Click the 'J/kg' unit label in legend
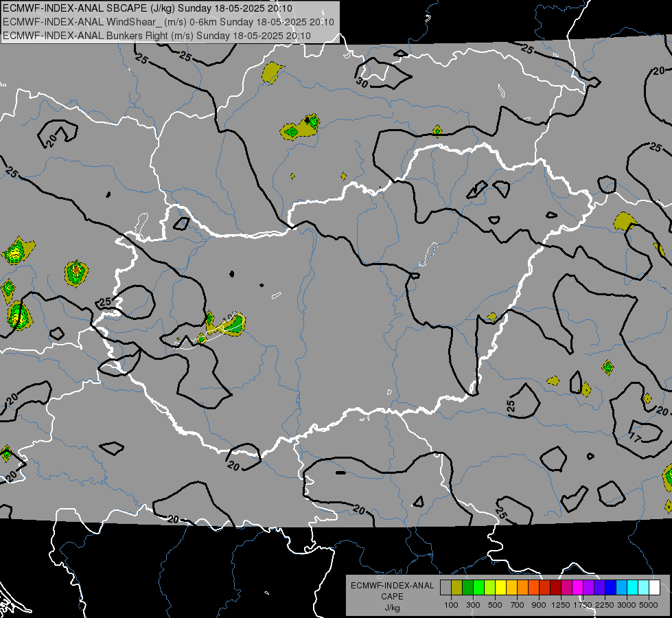Image resolution: width=672 pixels, height=618 pixels. point(392,608)
